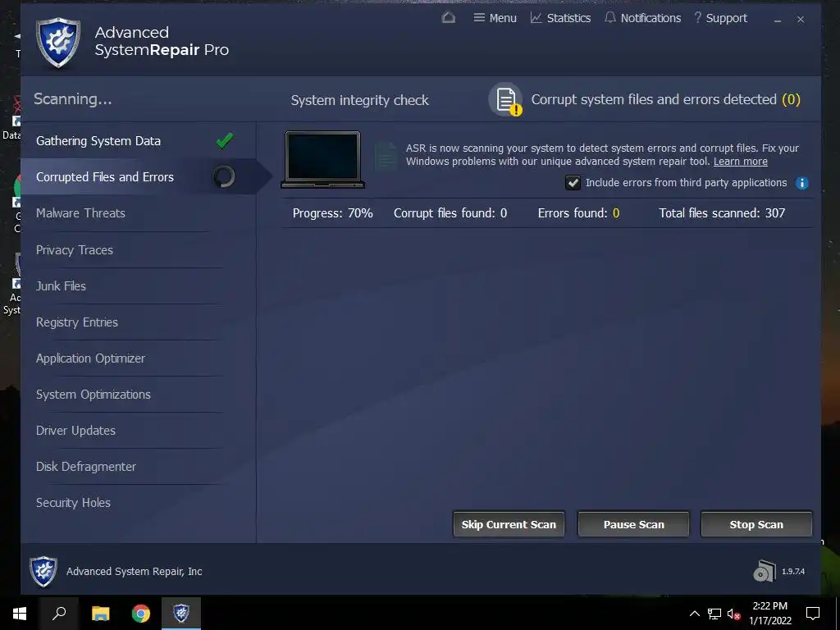The width and height of the screenshot is (840, 630).
Task: Follow the Learn more link
Action: (741, 162)
